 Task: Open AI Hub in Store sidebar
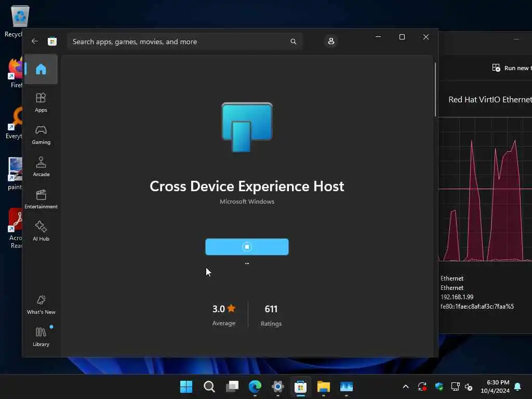(x=41, y=231)
